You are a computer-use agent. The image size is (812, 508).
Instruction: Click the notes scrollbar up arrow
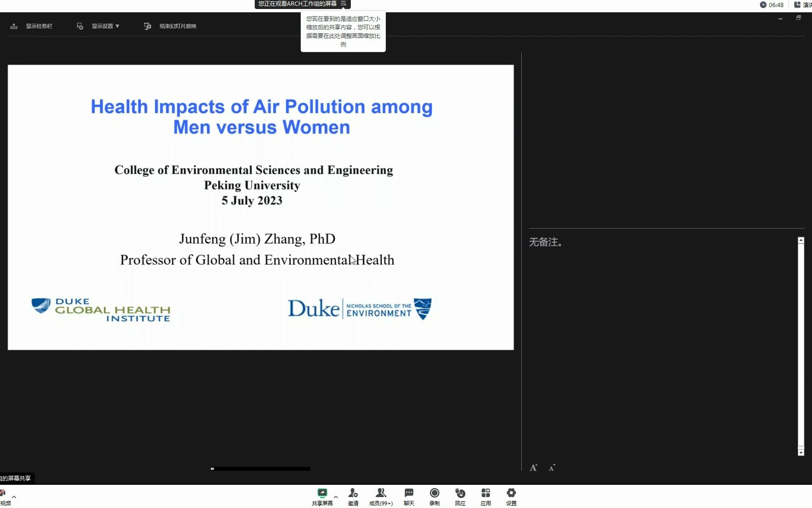(801, 240)
